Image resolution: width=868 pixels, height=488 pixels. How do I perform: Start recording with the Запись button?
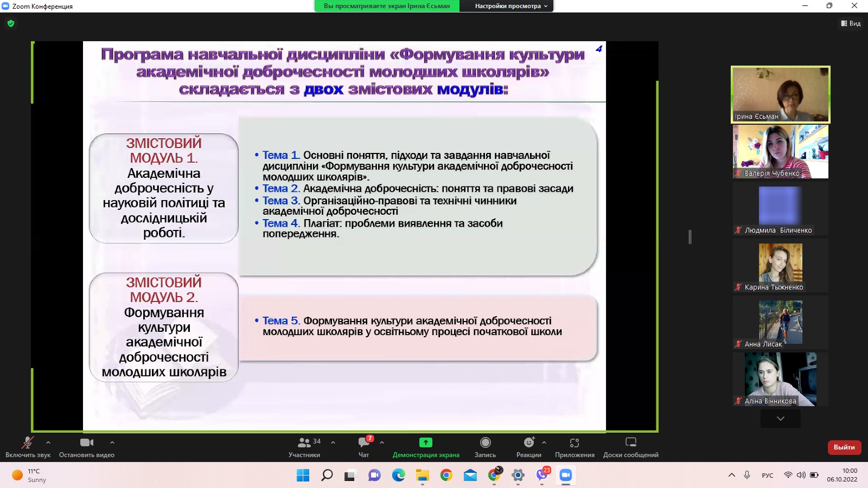pyautogui.click(x=485, y=447)
